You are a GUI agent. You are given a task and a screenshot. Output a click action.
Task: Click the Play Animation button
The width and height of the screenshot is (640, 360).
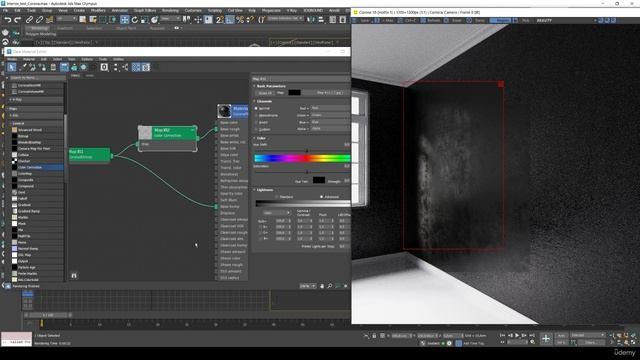coord(517,335)
